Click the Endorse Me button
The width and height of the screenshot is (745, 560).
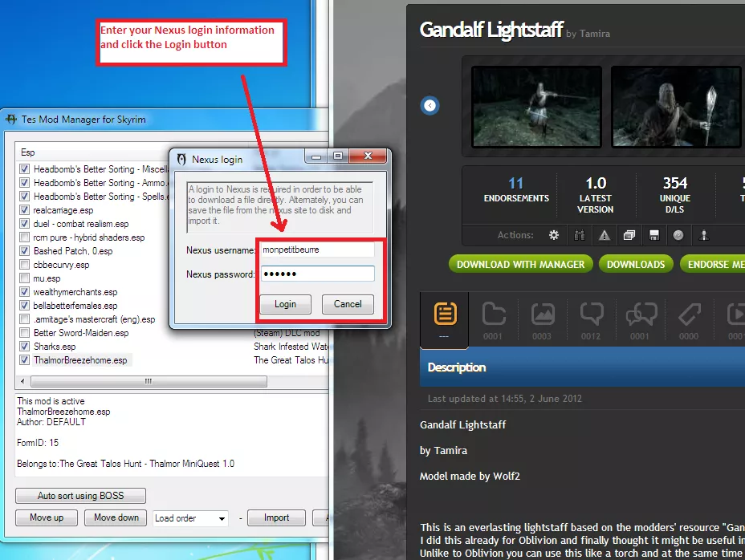point(713,264)
